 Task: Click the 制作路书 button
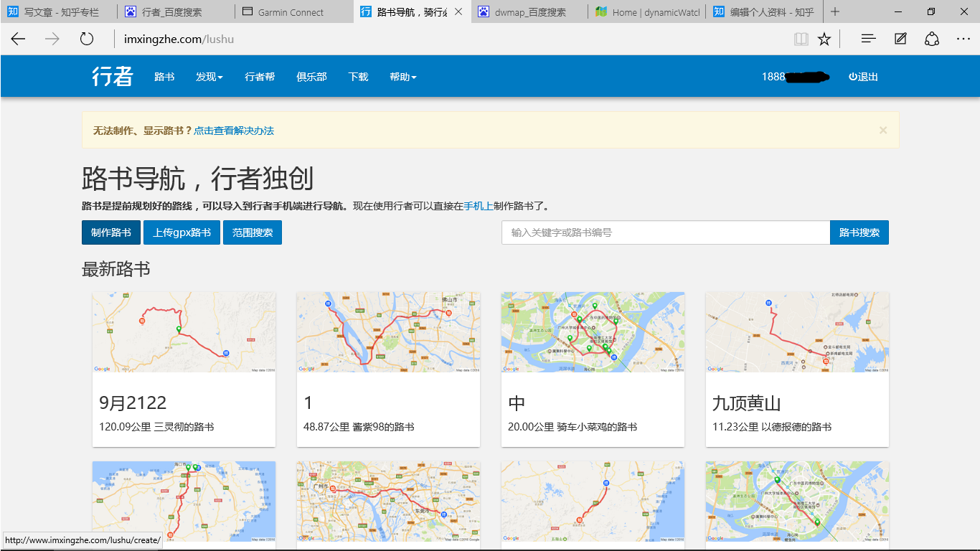tap(111, 232)
